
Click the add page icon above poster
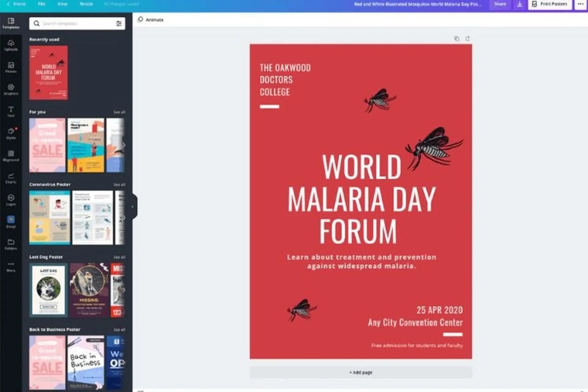(468, 39)
